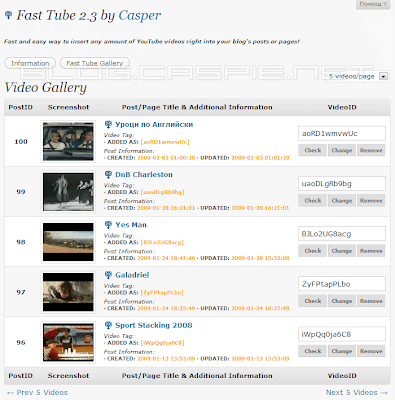Click the BJLo2UG8acg video ID field
Viewport: 395px width, 400px height.
click(x=342, y=234)
